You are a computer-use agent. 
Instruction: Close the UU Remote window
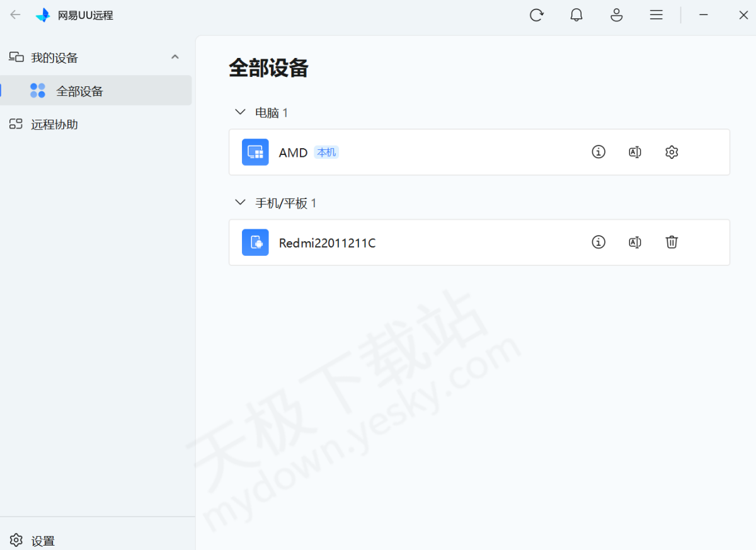[743, 15]
